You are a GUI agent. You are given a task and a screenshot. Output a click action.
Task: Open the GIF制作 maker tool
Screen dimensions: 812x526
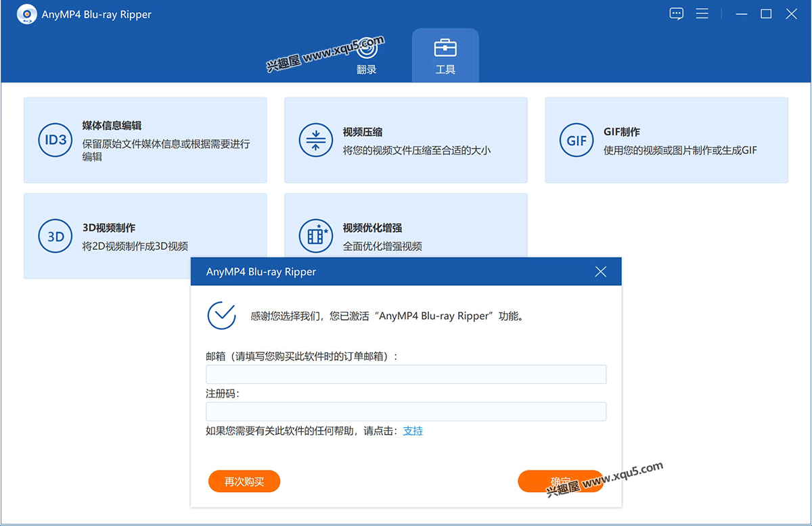pos(667,140)
